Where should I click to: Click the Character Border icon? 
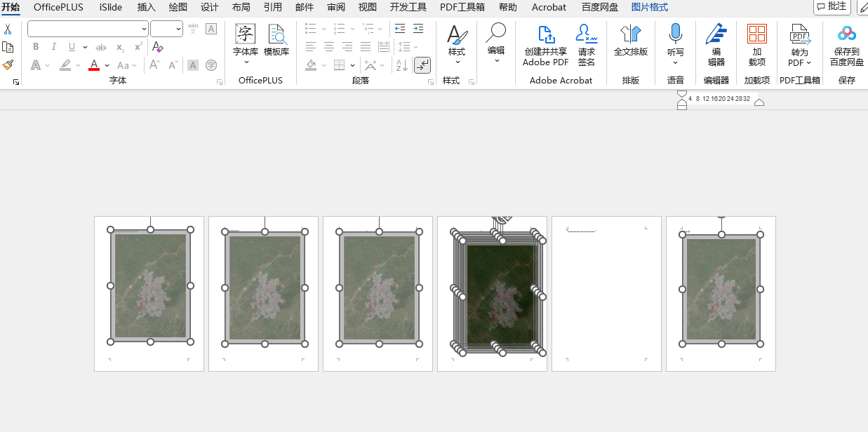click(x=211, y=29)
